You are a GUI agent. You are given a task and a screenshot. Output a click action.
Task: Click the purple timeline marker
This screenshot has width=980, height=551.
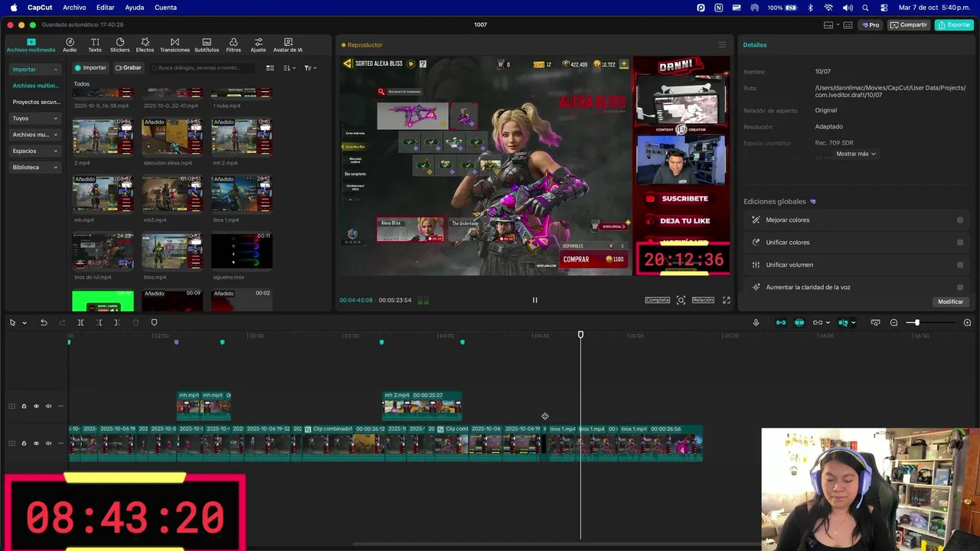[x=176, y=342]
